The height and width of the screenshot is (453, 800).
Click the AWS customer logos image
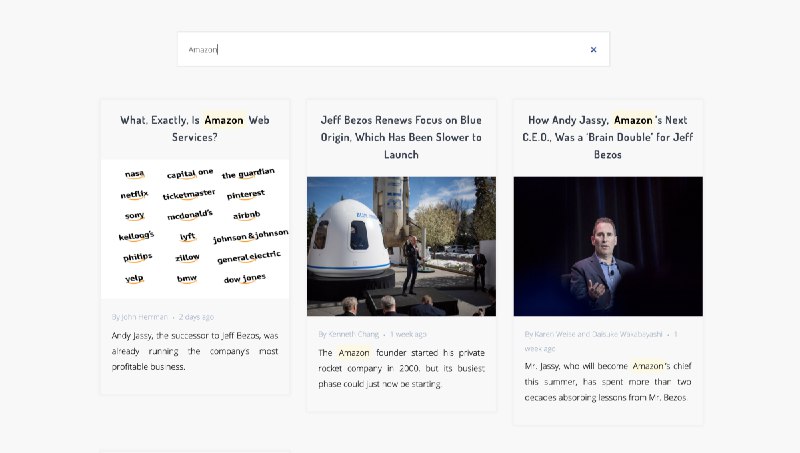[x=195, y=229]
